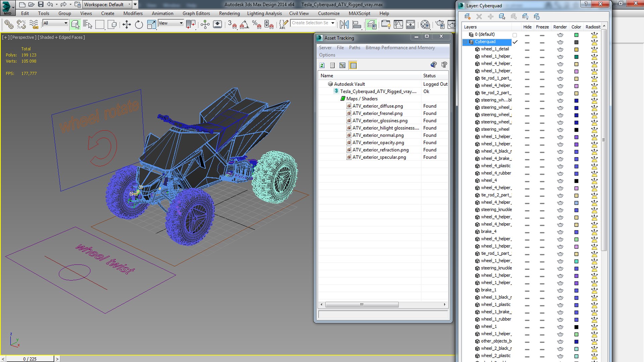Image resolution: width=644 pixels, height=362 pixels.
Task: Click Delete Layer X icon in Layer dialog
Action: coord(479,16)
